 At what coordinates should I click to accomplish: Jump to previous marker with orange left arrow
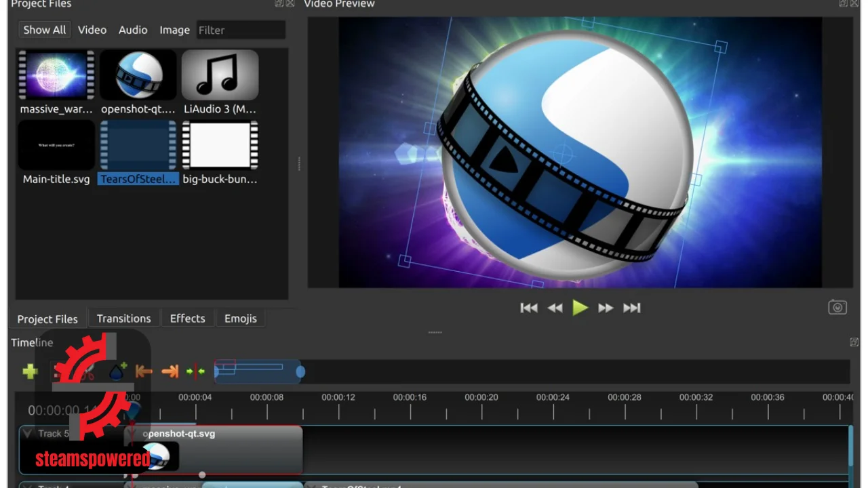pos(143,371)
